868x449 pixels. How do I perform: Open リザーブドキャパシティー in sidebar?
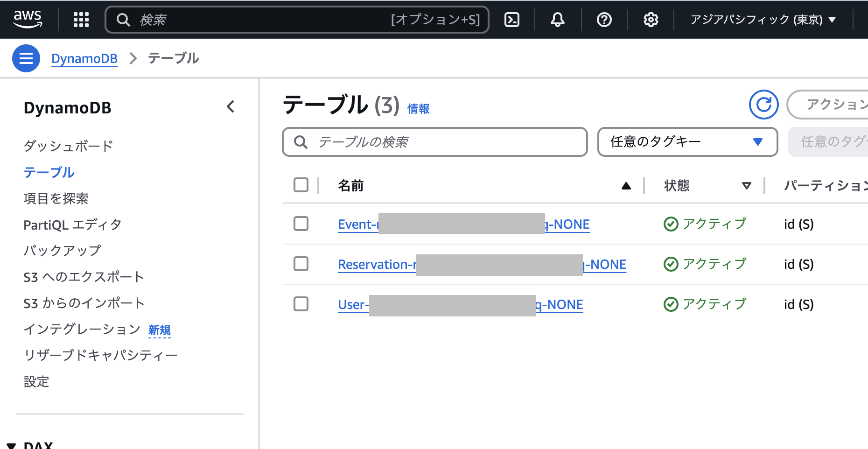pyautogui.click(x=101, y=355)
